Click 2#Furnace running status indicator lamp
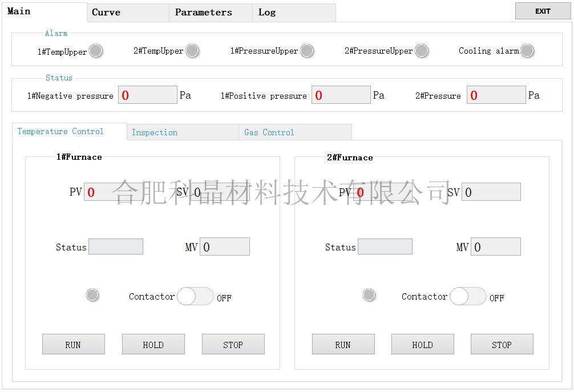This screenshot has height=392, width=574. 369,295
